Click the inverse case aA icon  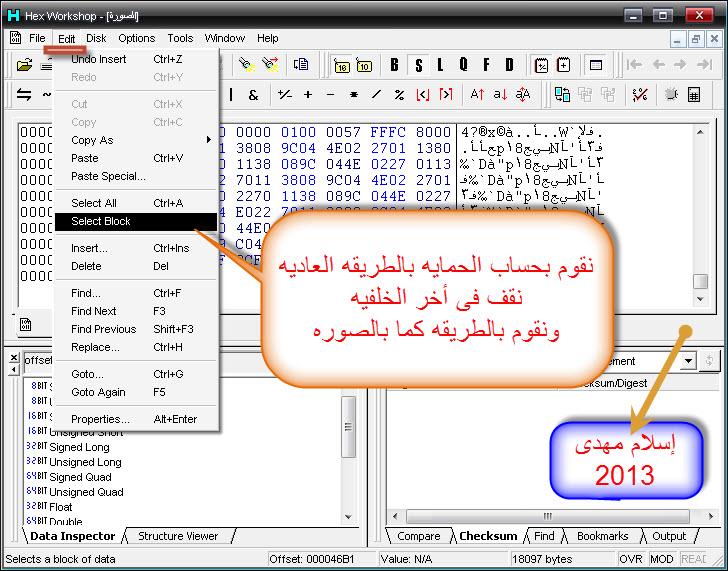pyautogui.click(x=523, y=95)
